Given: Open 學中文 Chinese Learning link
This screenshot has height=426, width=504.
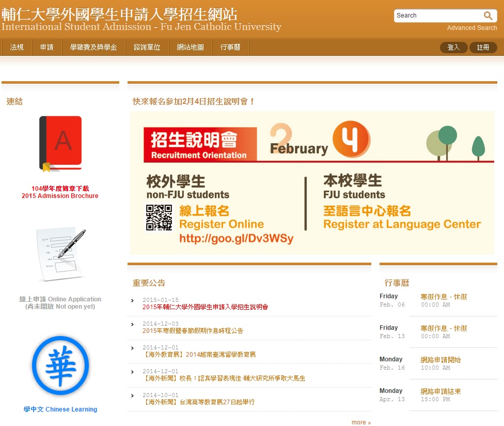Looking at the screenshot, I should [x=60, y=409].
